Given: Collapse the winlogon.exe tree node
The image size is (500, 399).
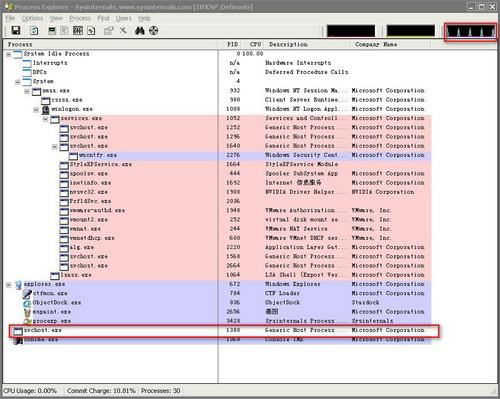Looking at the screenshot, I should [36, 110].
